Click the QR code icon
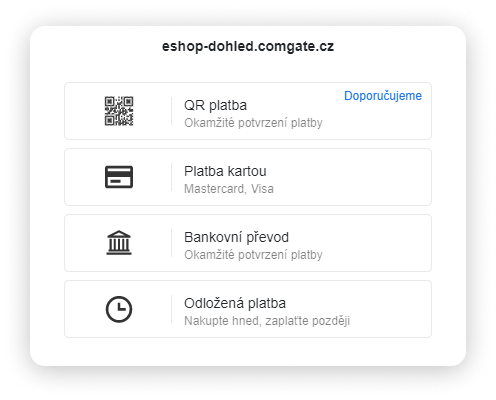The height and width of the screenshot is (400, 496). (119, 111)
